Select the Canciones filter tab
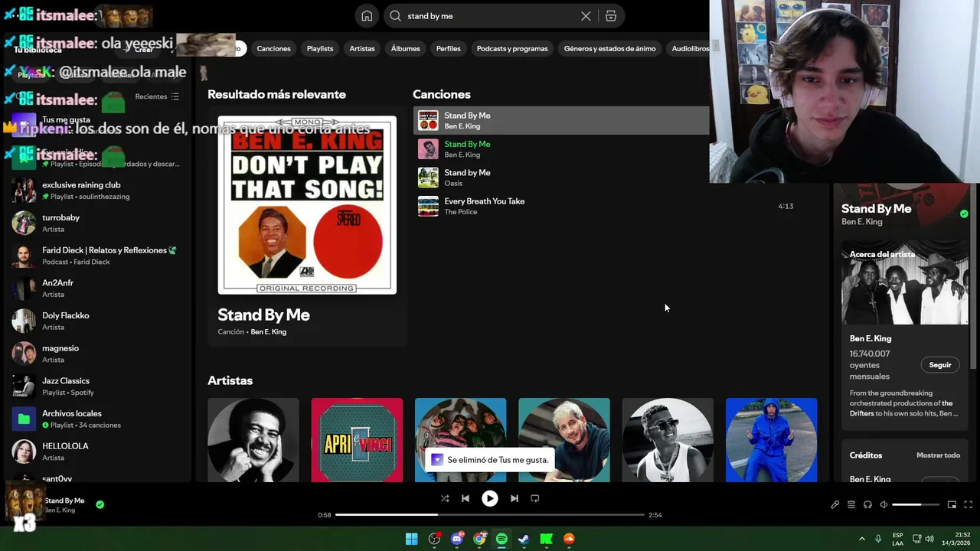The height and width of the screenshot is (551, 980). (273, 48)
